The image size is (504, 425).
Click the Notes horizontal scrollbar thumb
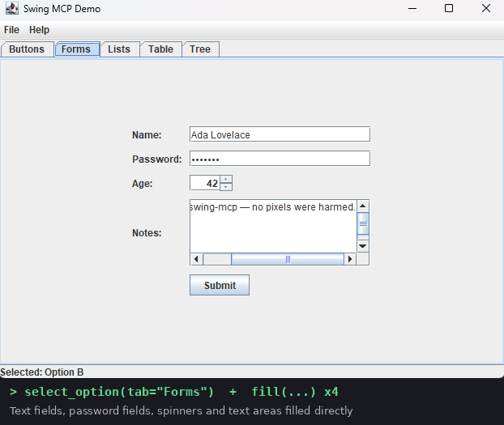pyautogui.click(x=288, y=259)
